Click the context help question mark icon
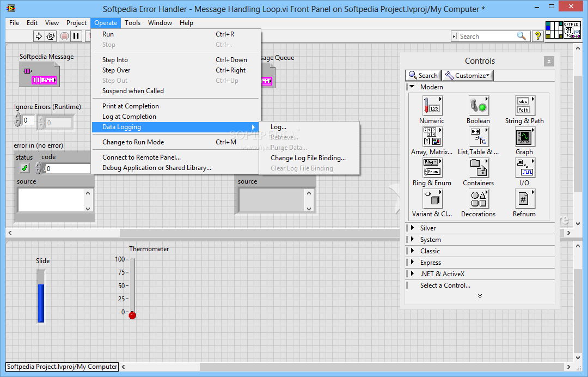Image resolution: width=588 pixels, height=377 pixels. [538, 36]
